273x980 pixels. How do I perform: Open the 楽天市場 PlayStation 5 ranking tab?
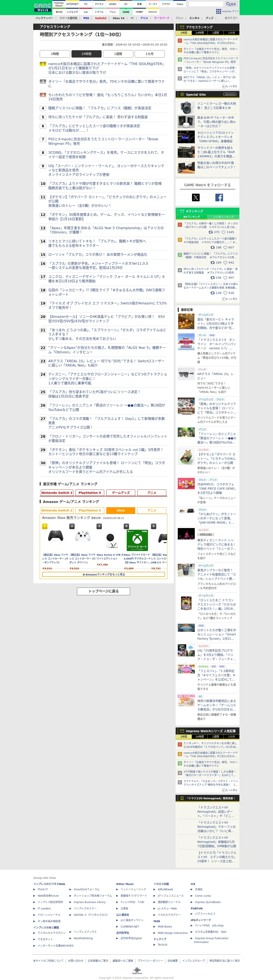pos(90,493)
